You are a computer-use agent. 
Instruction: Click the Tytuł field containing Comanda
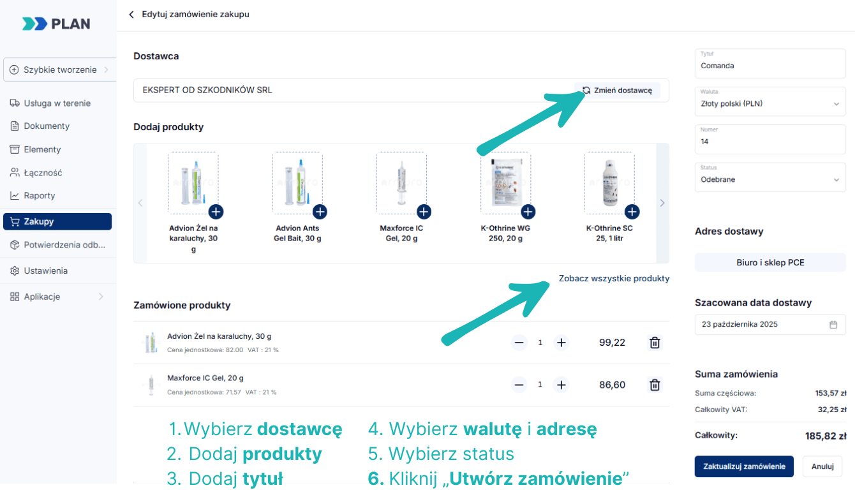coord(770,63)
